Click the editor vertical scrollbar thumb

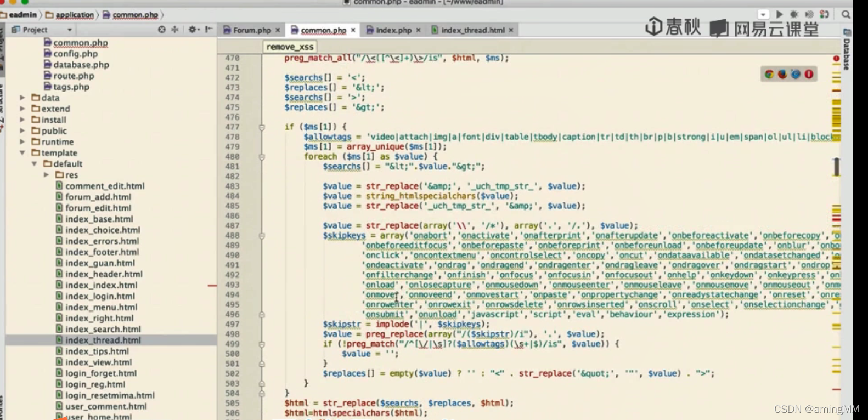[x=836, y=167]
